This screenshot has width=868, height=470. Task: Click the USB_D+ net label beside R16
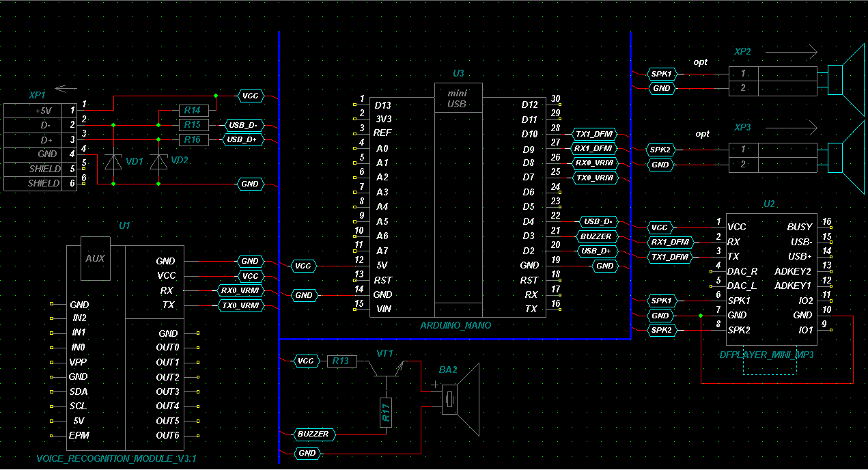(x=244, y=139)
